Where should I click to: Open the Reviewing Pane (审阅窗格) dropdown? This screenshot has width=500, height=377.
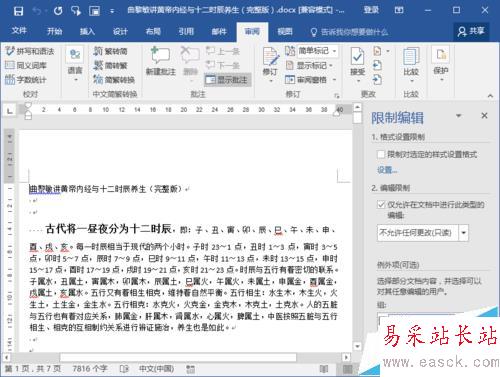click(x=311, y=80)
